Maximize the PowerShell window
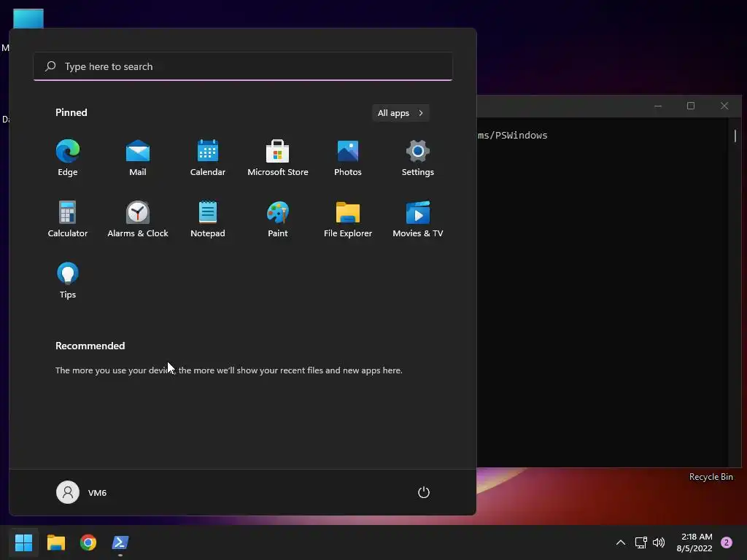 (x=691, y=106)
